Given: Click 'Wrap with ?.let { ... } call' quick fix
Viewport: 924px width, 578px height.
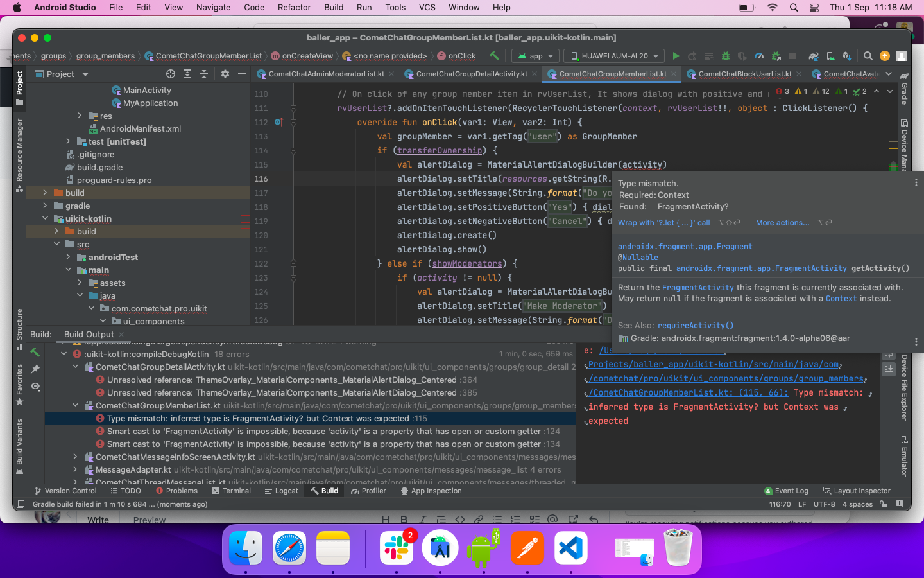Looking at the screenshot, I should (x=664, y=223).
